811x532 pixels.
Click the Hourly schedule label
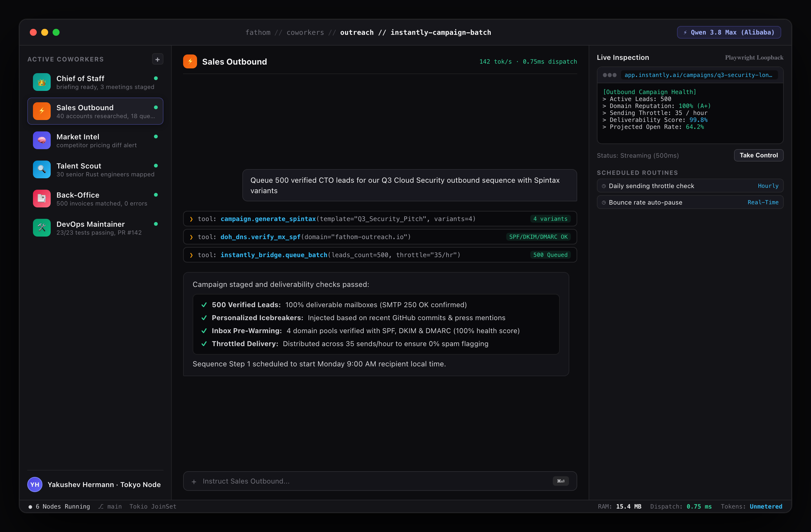pos(768,186)
